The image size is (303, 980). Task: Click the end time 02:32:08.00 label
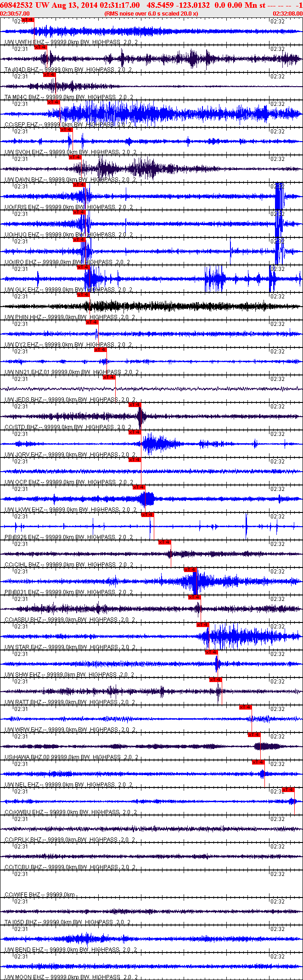click(288, 14)
